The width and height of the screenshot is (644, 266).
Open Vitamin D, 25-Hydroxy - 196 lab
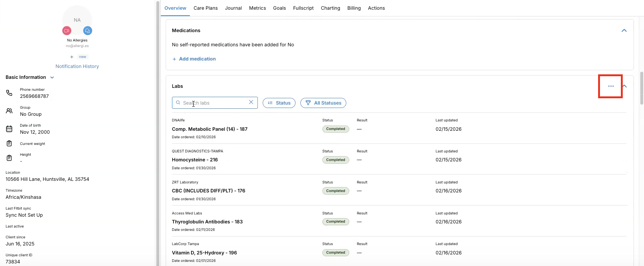click(x=204, y=253)
